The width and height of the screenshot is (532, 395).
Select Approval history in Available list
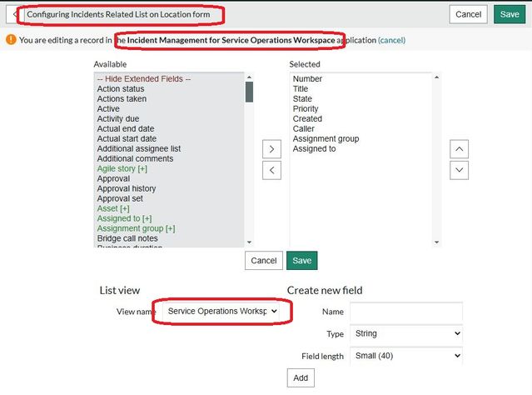(127, 188)
